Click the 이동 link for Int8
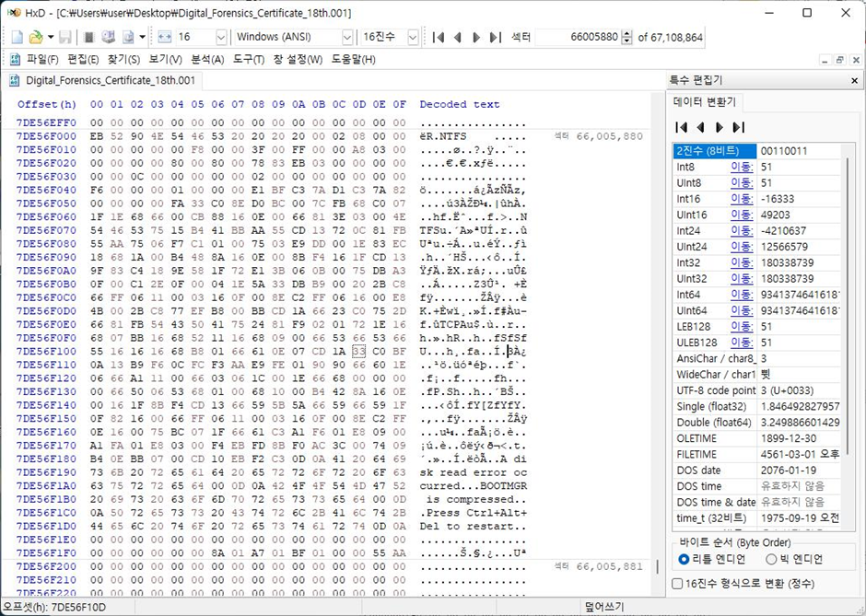Image resolution: width=866 pixels, height=616 pixels. (x=742, y=168)
